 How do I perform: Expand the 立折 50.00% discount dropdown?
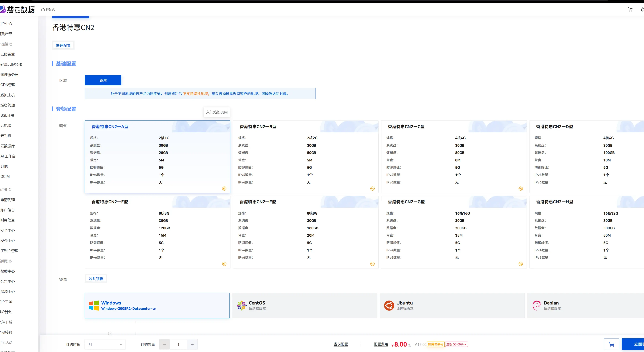coord(456,344)
